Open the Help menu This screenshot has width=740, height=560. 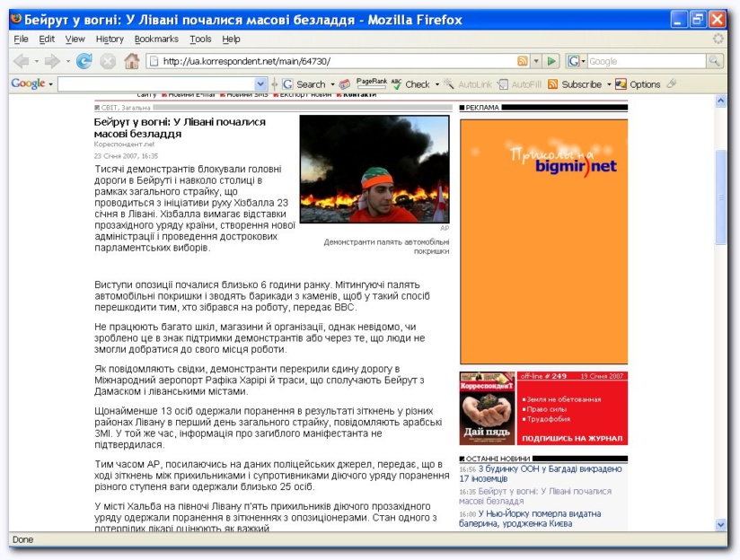click(x=232, y=39)
